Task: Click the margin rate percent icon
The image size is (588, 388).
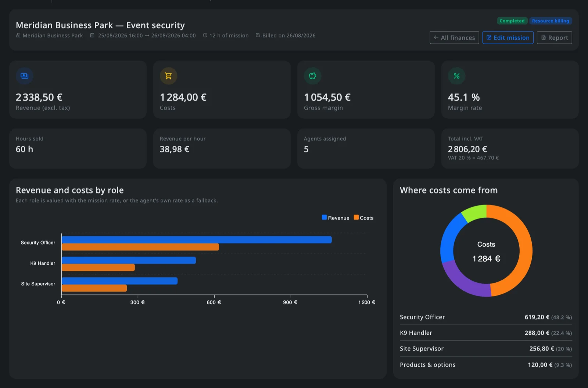Action: [457, 76]
